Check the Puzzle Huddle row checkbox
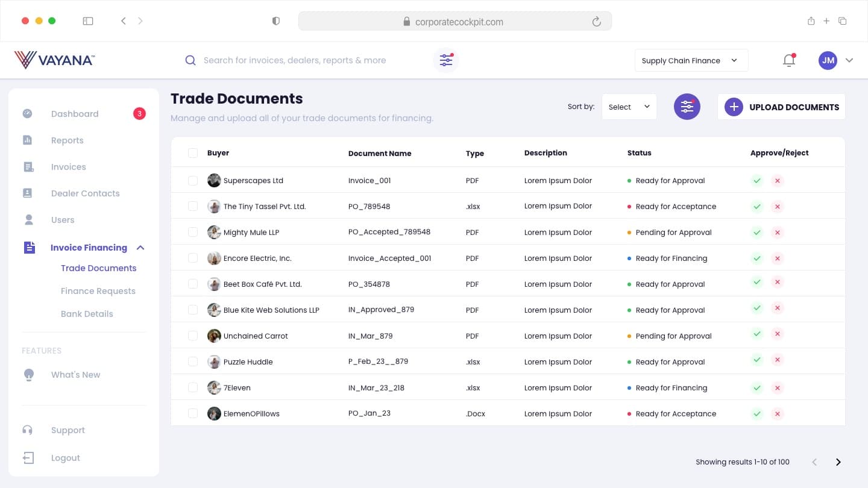Screen dimensions: 868x488 pyautogui.click(x=193, y=361)
